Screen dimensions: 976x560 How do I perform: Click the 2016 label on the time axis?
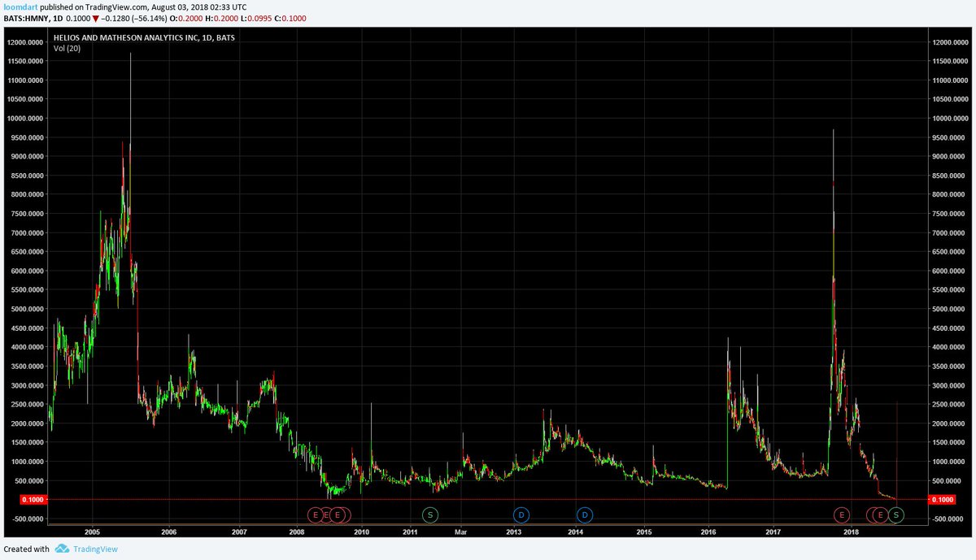pyautogui.click(x=708, y=532)
